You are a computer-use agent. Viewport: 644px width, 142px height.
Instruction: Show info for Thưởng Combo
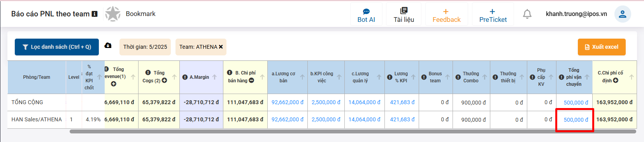[x=458, y=77]
